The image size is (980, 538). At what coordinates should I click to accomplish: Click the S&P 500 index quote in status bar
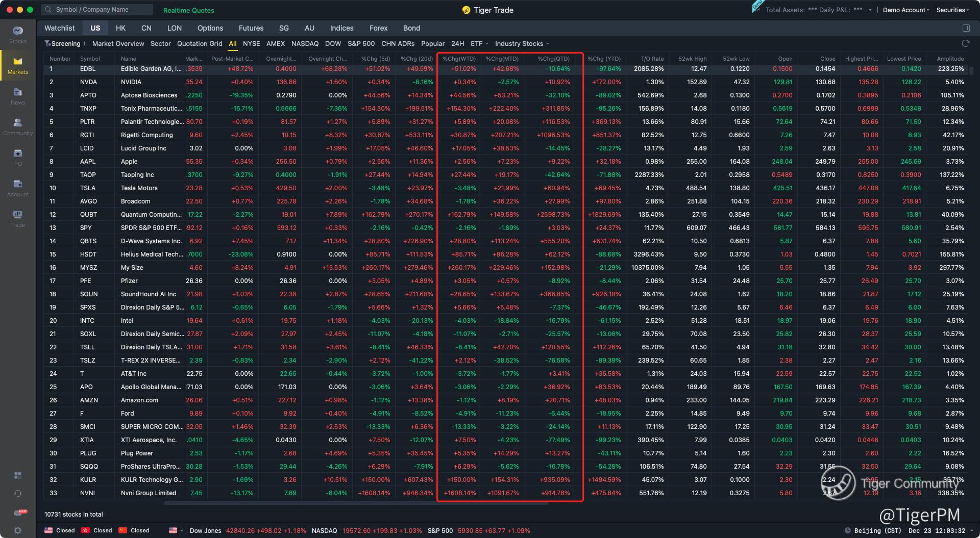(479, 530)
